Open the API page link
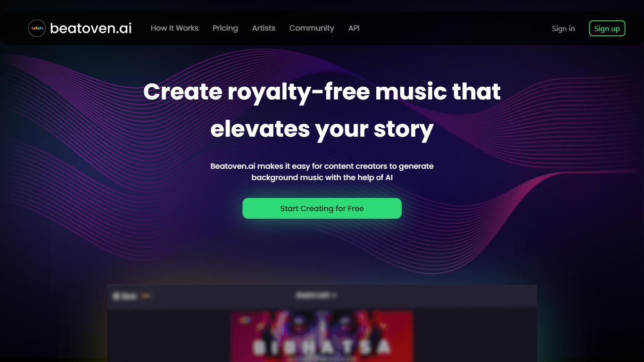Image resolution: width=644 pixels, height=362 pixels. (x=354, y=28)
